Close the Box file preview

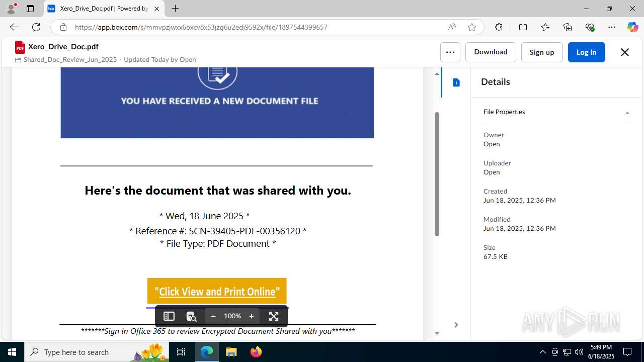coord(624,52)
